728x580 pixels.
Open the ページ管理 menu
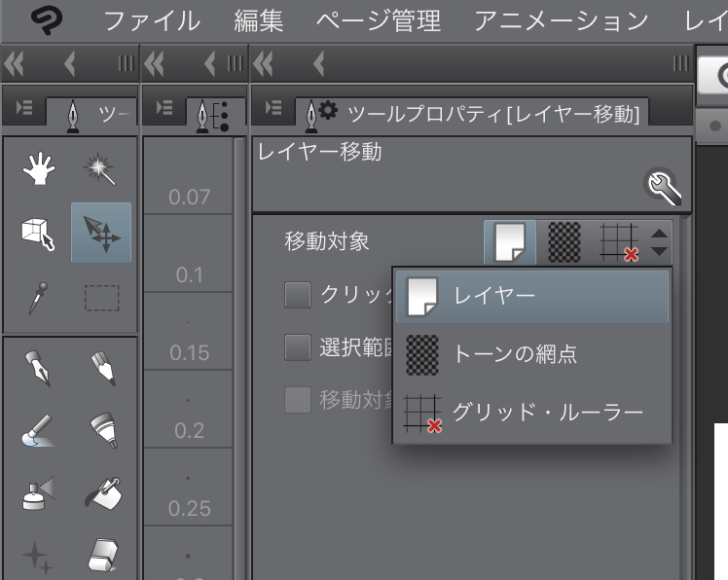pyautogui.click(x=379, y=21)
